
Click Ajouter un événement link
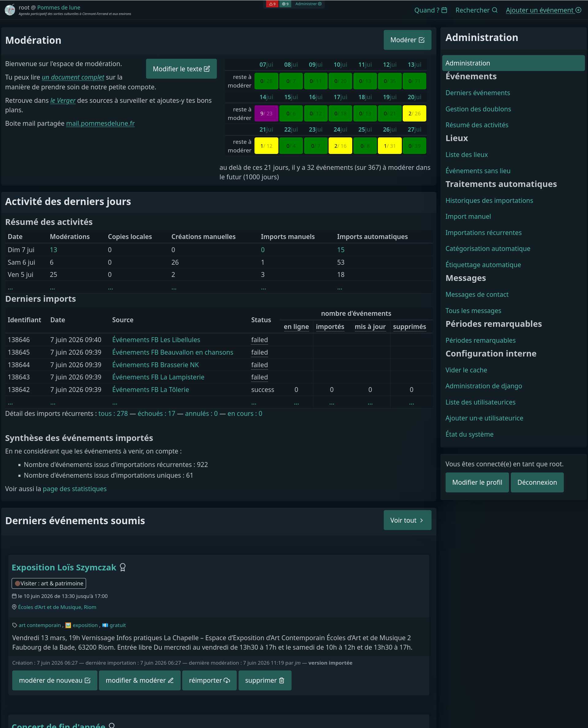(543, 10)
